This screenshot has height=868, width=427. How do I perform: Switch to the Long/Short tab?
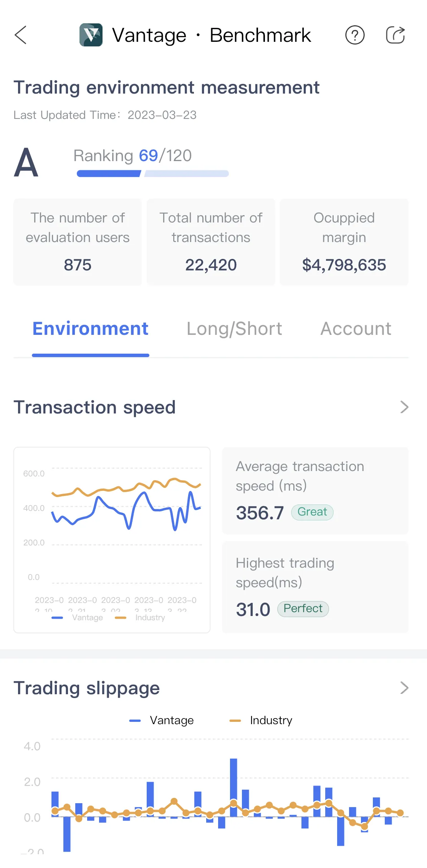tap(234, 329)
